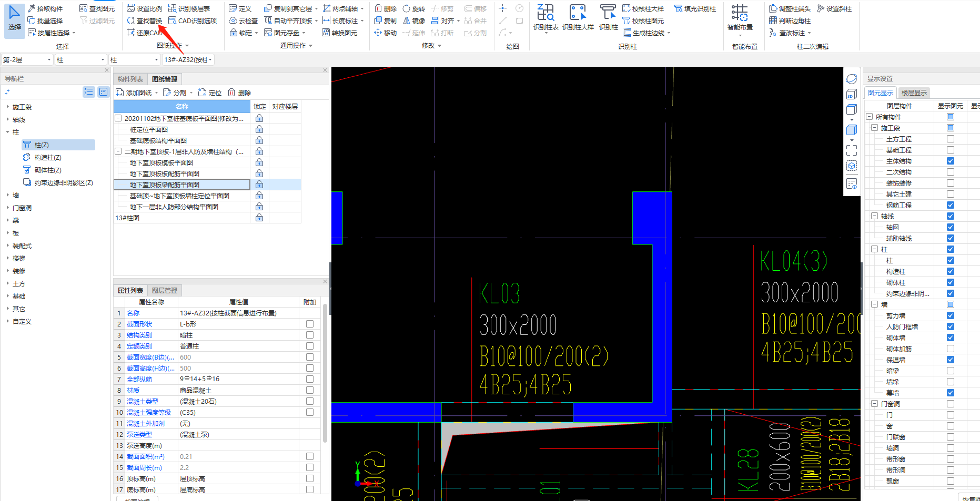Click 智能布置 icon
This screenshot has width=980, height=501.
tap(740, 18)
